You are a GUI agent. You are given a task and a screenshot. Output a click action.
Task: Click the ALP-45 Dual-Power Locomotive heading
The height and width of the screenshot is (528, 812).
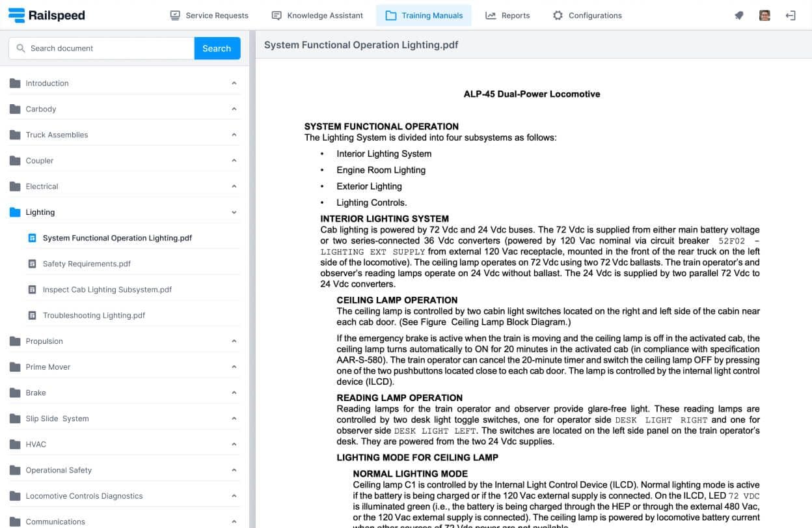[x=532, y=94]
